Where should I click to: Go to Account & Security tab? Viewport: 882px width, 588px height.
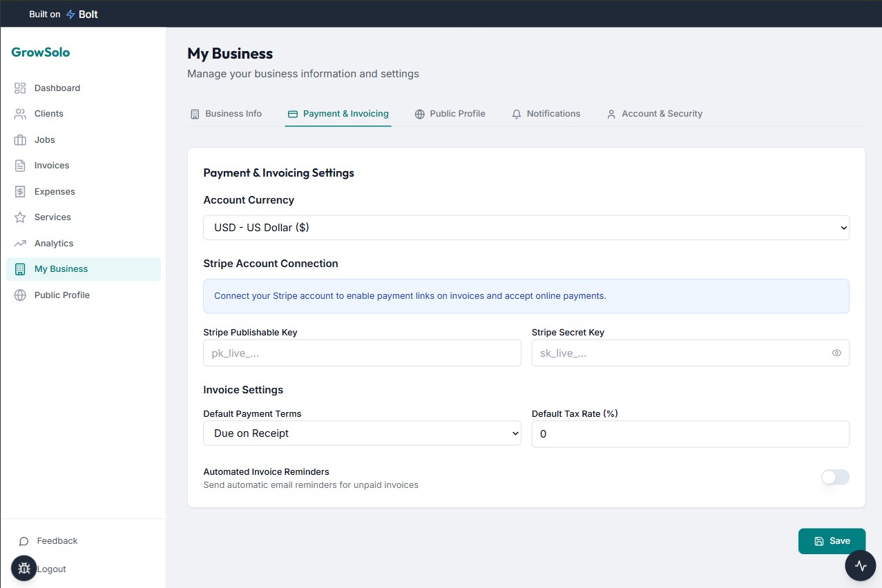(x=654, y=114)
